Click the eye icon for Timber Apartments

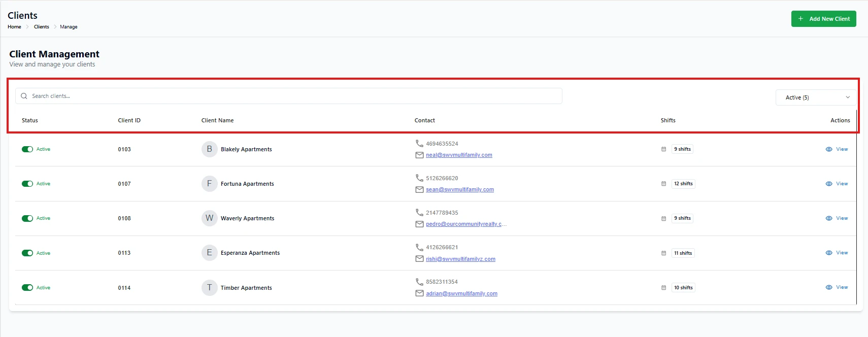pyautogui.click(x=828, y=287)
